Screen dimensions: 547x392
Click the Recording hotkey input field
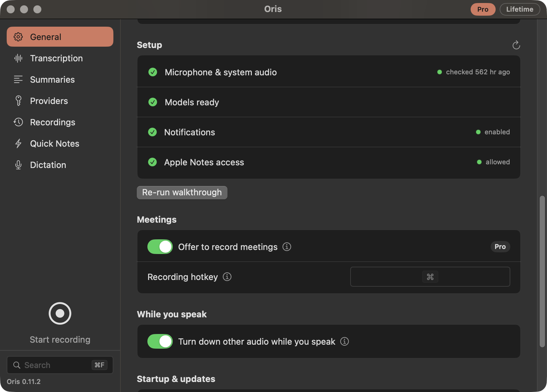click(430, 277)
